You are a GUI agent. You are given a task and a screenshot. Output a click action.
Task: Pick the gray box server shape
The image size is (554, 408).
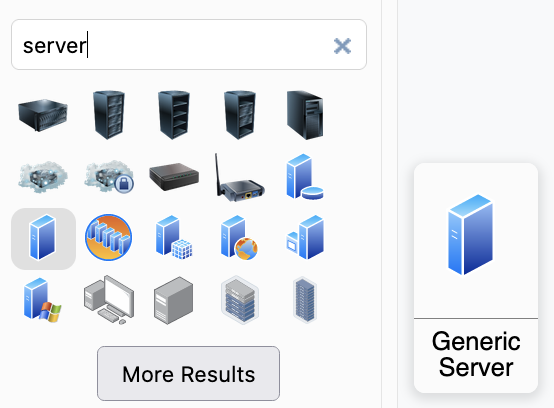tap(173, 300)
